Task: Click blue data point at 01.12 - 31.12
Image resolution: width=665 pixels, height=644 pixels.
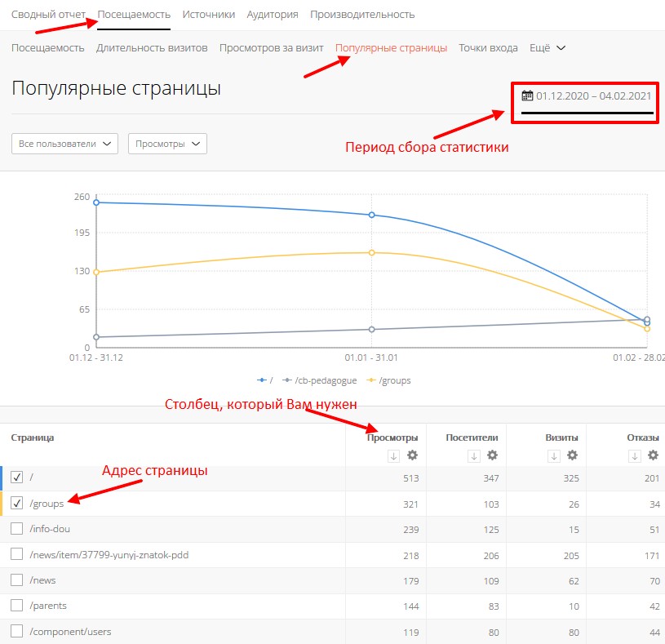Action: [x=96, y=202]
